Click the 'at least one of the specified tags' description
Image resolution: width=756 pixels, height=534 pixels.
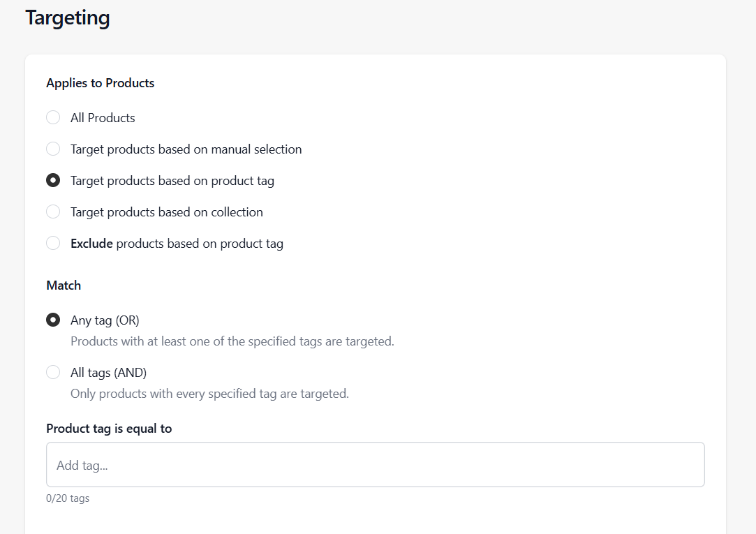click(x=232, y=341)
